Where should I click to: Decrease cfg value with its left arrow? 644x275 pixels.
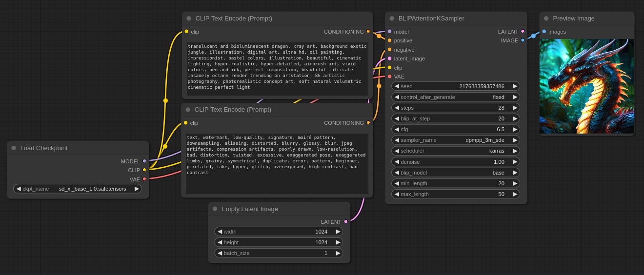(397, 129)
